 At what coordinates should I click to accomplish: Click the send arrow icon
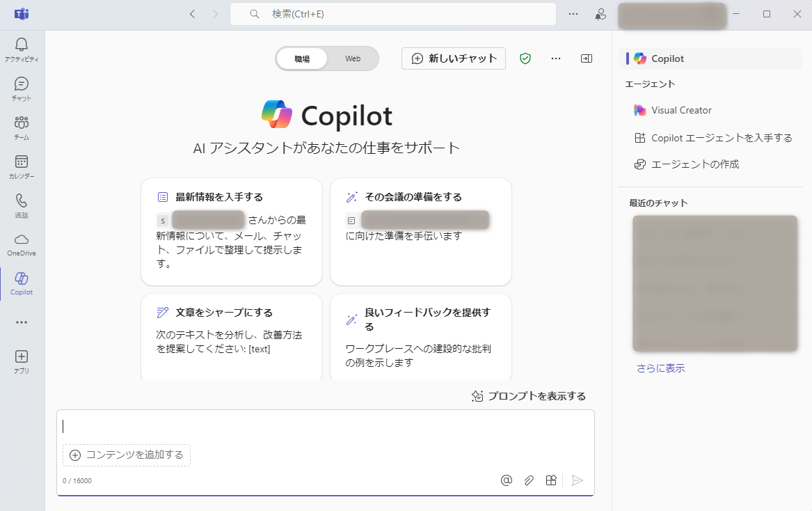pos(577,480)
